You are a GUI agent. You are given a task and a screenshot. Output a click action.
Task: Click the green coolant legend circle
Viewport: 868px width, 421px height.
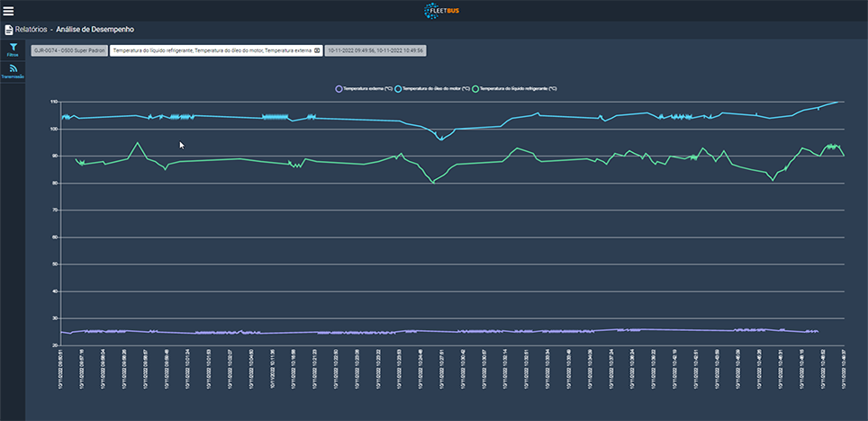[x=475, y=89]
